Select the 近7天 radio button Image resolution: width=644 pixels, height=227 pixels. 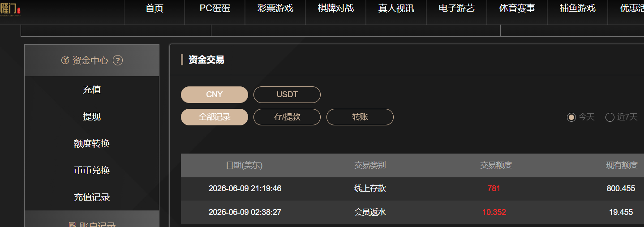coord(610,117)
